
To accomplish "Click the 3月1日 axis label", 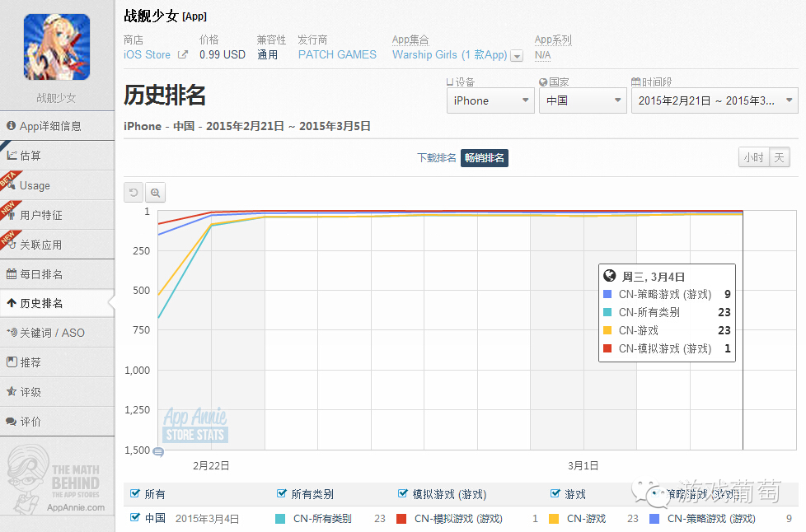I will [583, 466].
